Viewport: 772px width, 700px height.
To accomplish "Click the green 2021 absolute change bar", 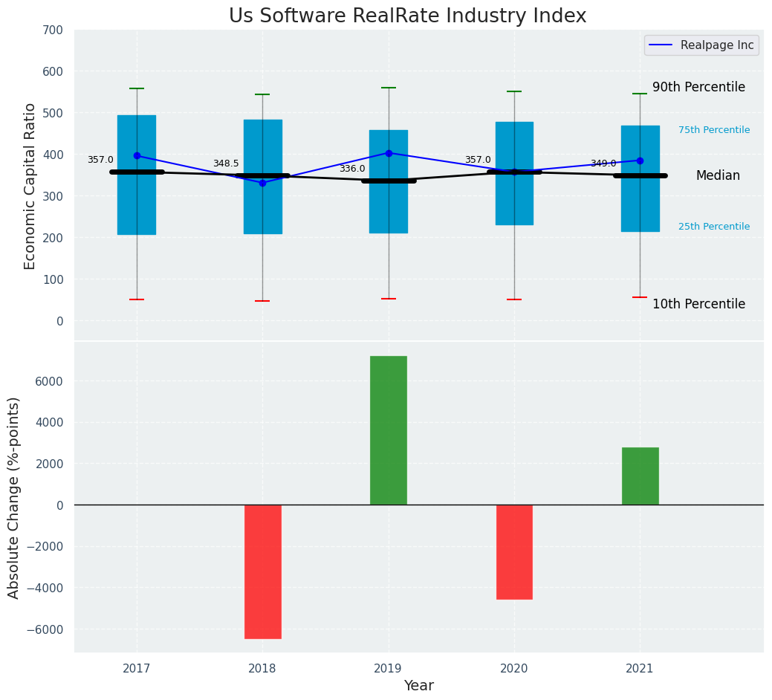I will (x=640, y=476).
